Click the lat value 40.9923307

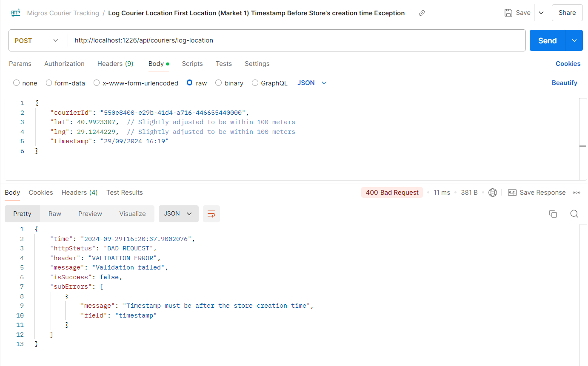coord(96,122)
